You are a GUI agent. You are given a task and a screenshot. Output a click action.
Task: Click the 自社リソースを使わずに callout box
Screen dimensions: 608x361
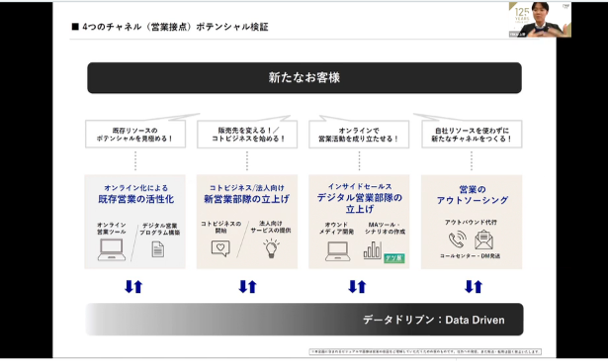[472, 134]
